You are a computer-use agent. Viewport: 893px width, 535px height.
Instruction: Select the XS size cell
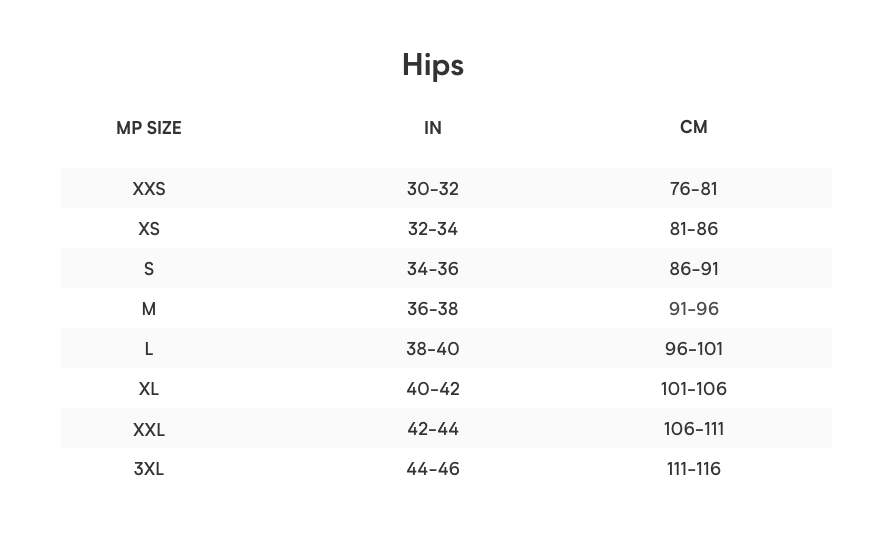coord(149,229)
